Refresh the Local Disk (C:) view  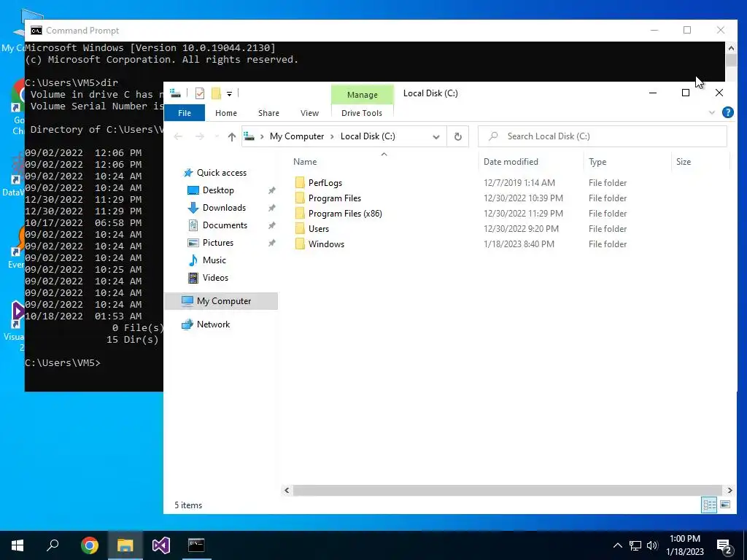point(458,136)
